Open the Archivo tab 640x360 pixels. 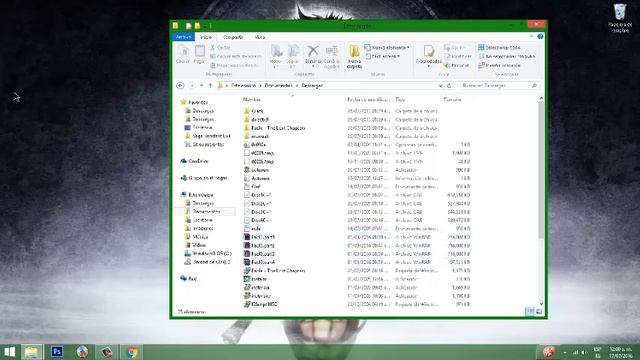[x=184, y=37]
